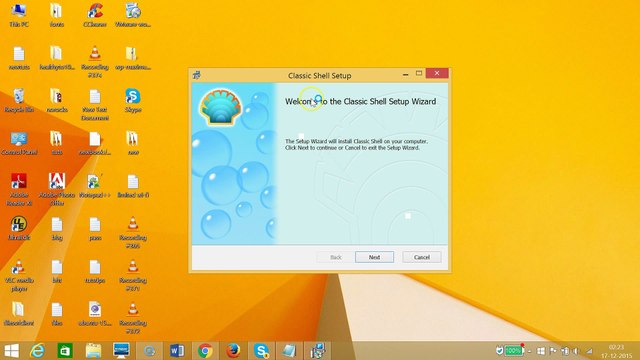Select the VLC media player desktop shortcut
640x360 pixels.
(19, 275)
